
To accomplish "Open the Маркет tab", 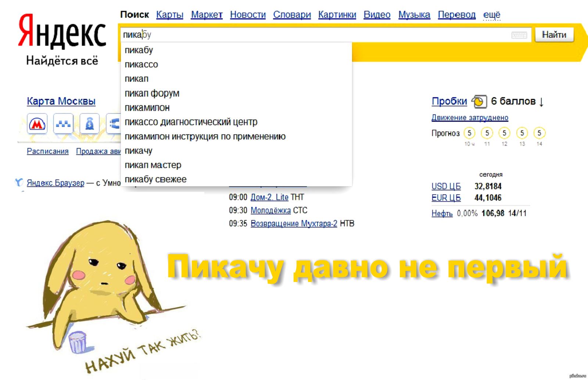I will click(207, 15).
